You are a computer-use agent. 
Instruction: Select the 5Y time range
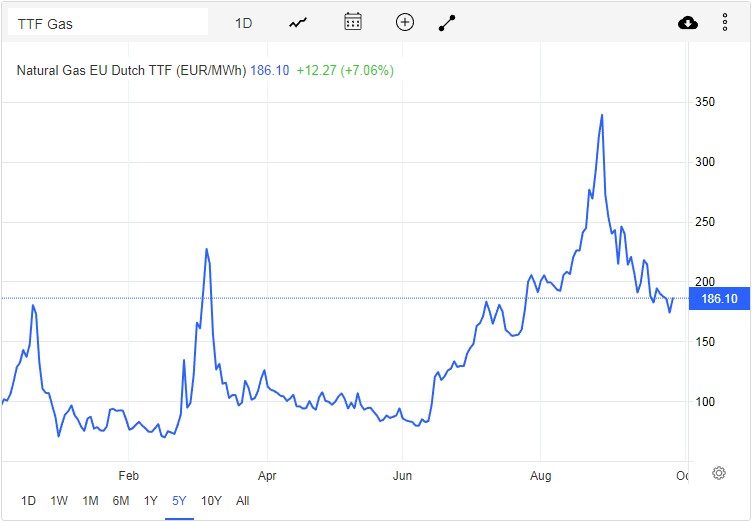pos(180,501)
